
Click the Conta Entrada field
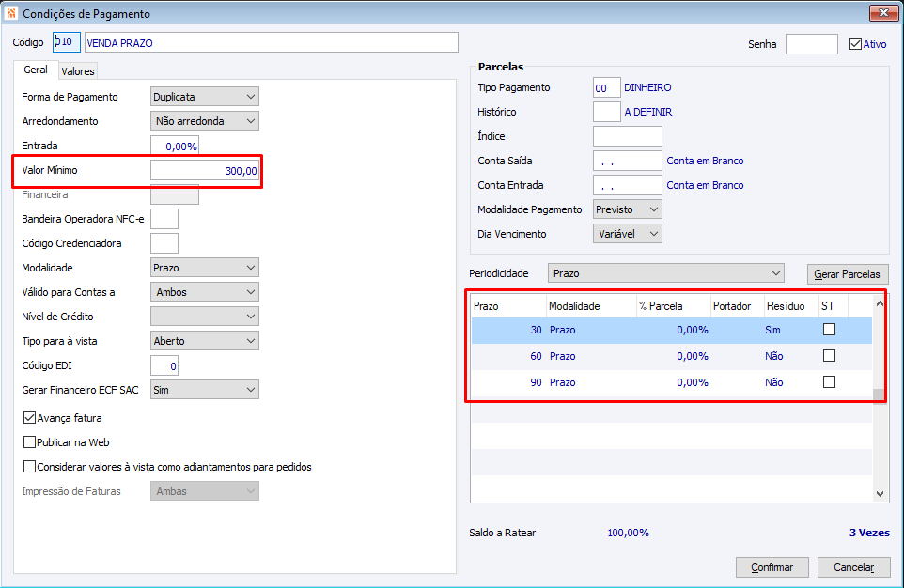click(x=628, y=185)
